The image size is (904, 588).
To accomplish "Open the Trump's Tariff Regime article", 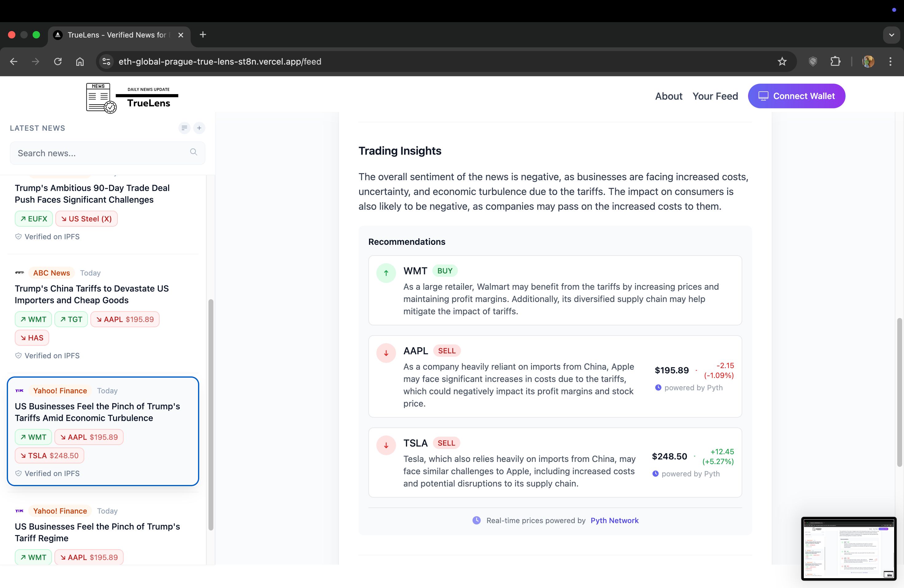I will (x=97, y=532).
